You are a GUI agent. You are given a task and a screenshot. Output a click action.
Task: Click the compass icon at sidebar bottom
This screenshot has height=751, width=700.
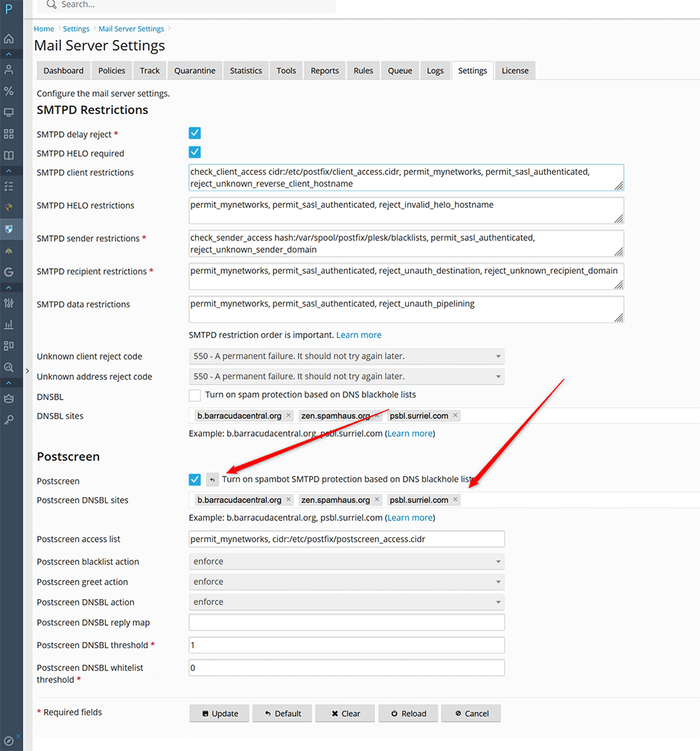[9, 741]
